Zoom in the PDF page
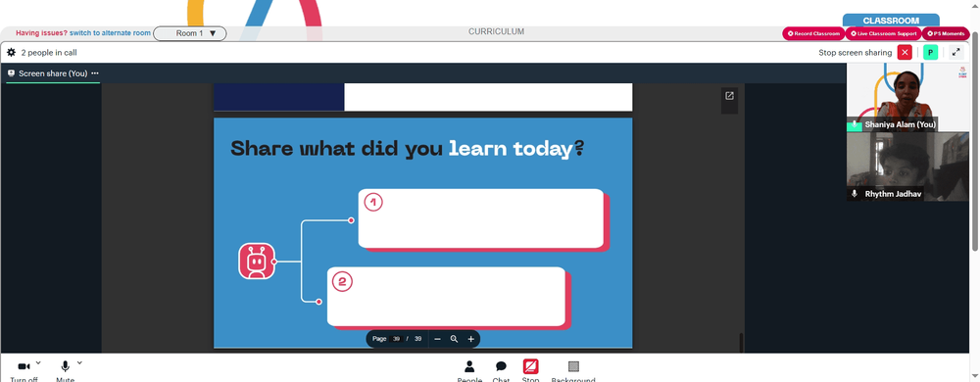 click(471, 339)
